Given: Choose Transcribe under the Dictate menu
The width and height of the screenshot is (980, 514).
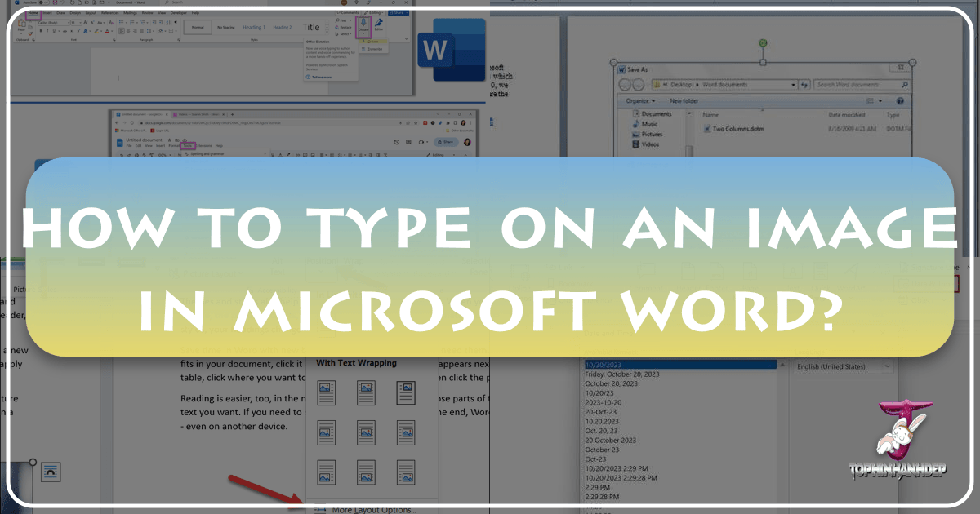Looking at the screenshot, I should [x=375, y=49].
